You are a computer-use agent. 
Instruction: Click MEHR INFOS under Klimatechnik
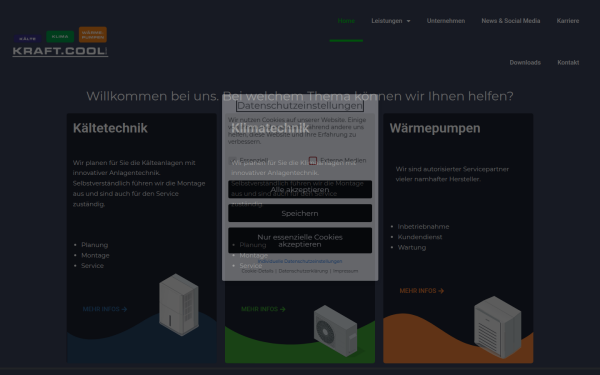pos(263,309)
